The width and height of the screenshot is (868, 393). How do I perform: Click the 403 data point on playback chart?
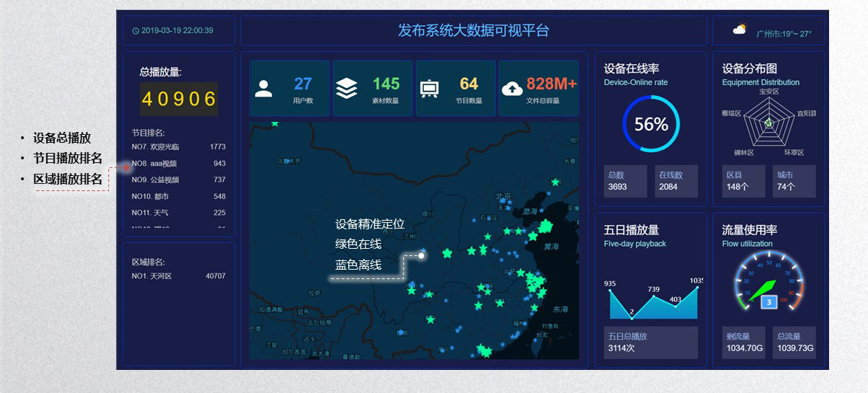point(676,306)
